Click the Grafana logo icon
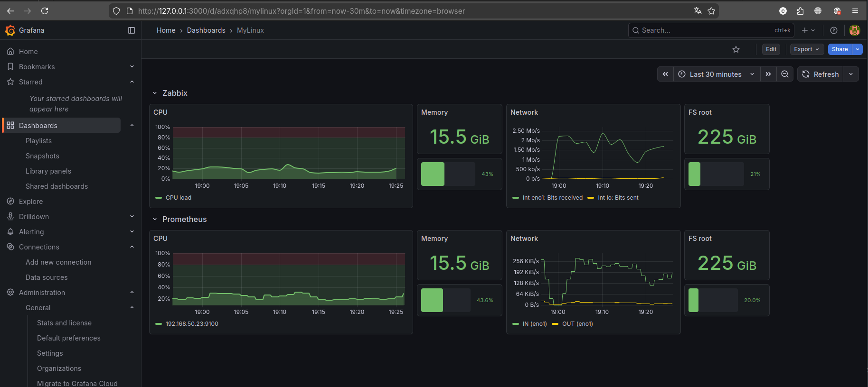This screenshot has width=868, height=387. point(10,30)
